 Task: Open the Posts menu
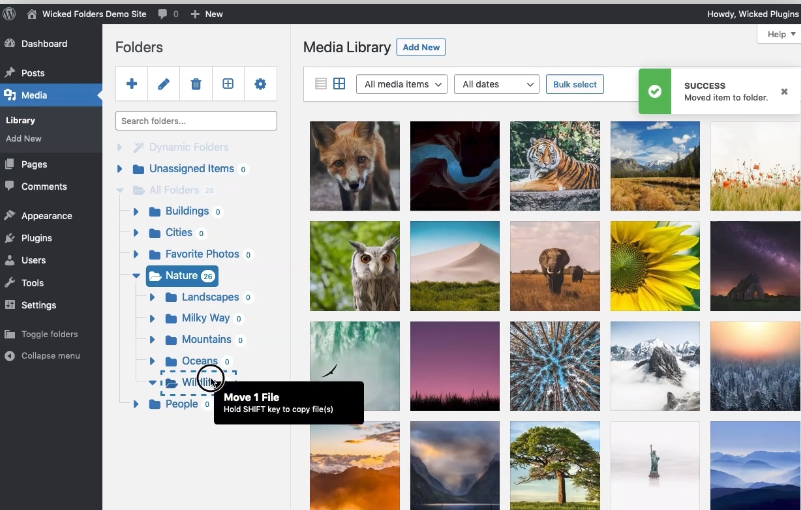pos(33,73)
